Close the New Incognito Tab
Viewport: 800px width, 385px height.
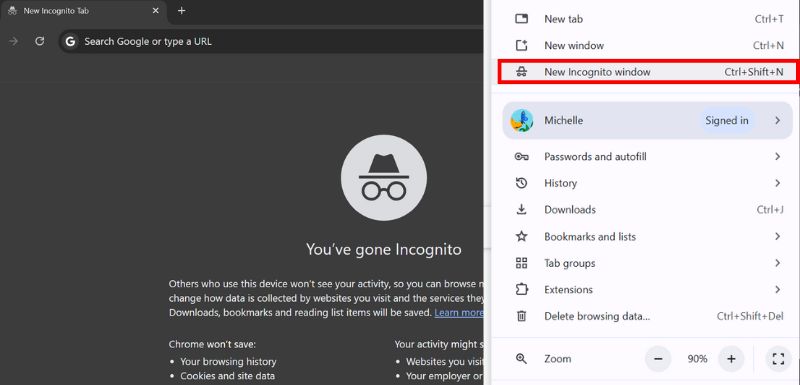coord(156,10)
